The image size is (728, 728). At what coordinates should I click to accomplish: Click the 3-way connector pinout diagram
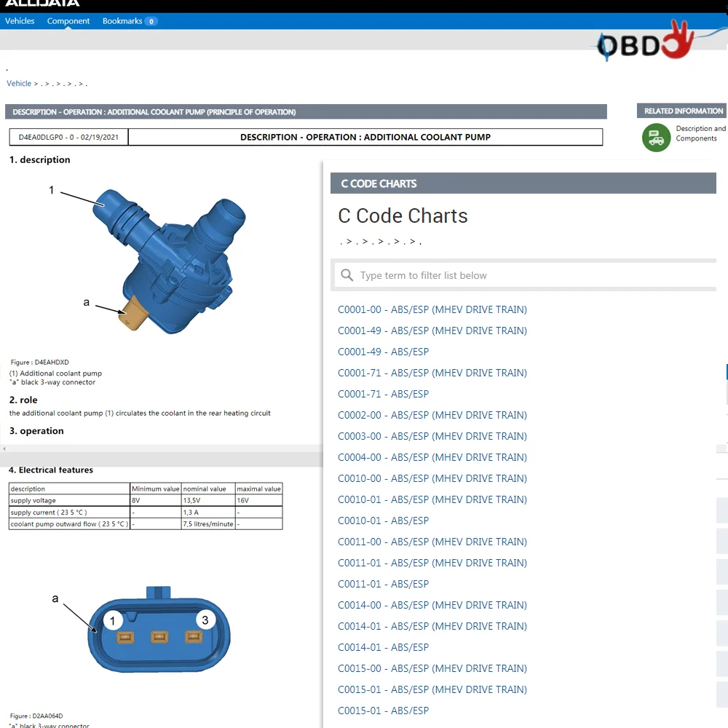point(159,630)
